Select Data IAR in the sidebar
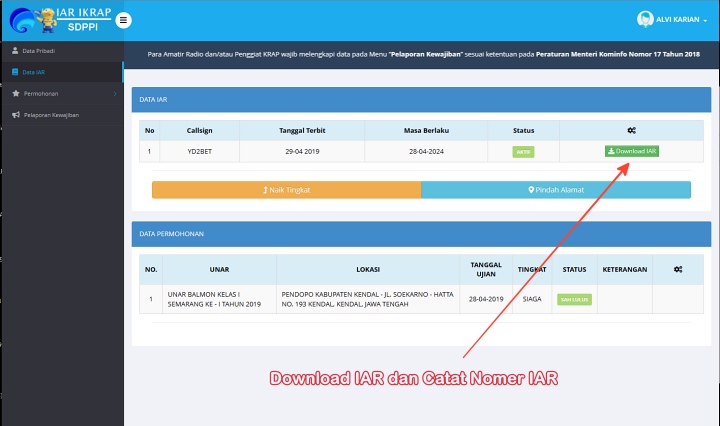This screenshot has height=426, width=720. click(35, 72)
